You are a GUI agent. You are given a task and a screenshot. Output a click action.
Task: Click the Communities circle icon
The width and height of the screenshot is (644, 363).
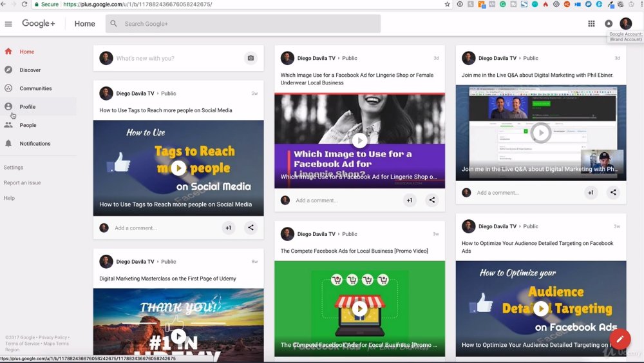pos(8,88)
